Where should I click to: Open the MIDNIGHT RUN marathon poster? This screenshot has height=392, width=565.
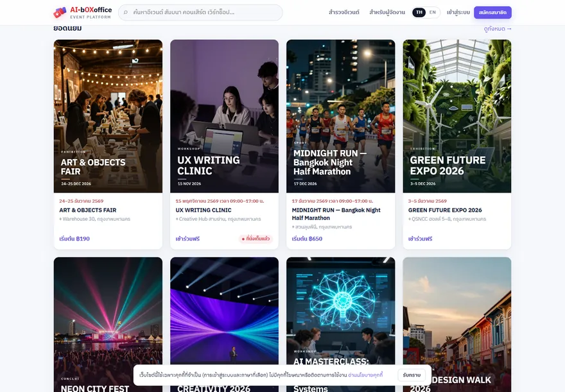coord(340,116)
